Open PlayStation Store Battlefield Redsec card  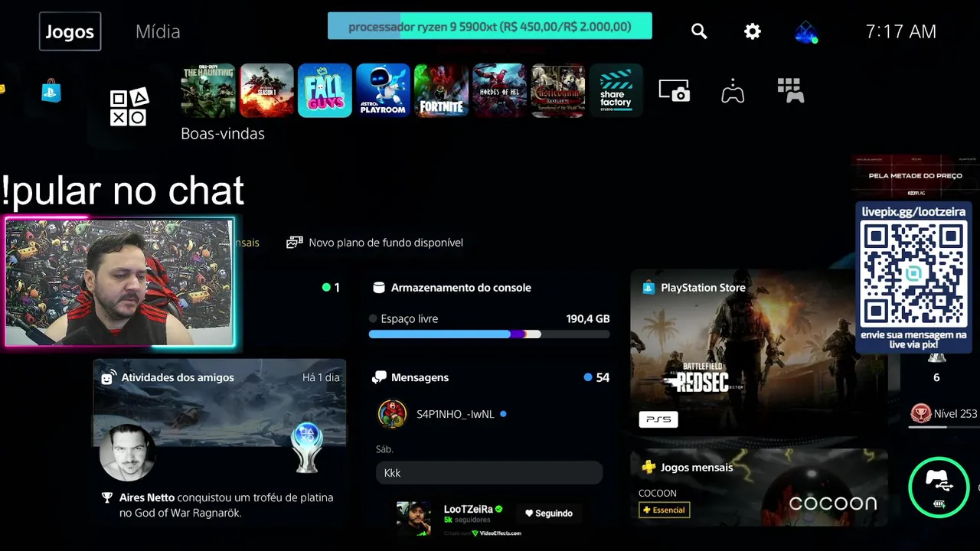coord(759,352)
